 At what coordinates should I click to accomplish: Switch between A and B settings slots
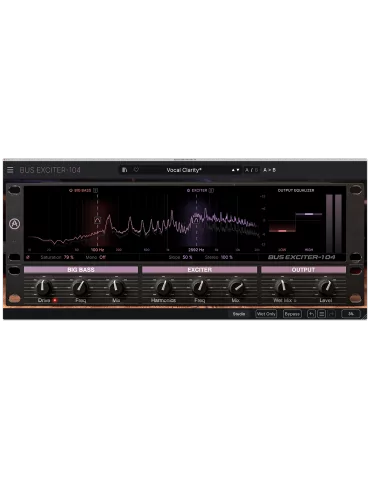pos(252,170)
